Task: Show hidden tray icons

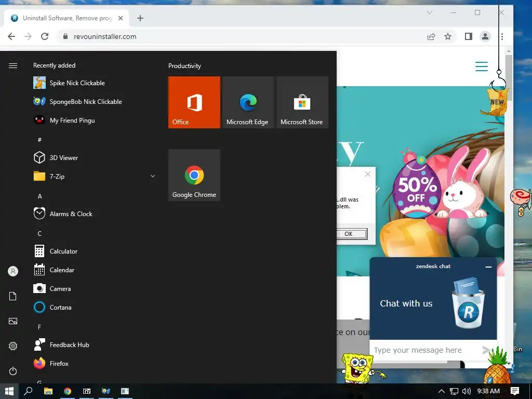Action: pos(442,391)
